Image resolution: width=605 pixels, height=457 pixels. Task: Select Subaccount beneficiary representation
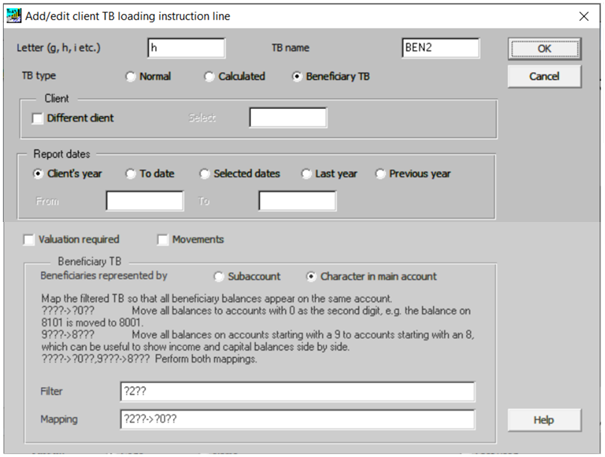[x=247, y=277]
